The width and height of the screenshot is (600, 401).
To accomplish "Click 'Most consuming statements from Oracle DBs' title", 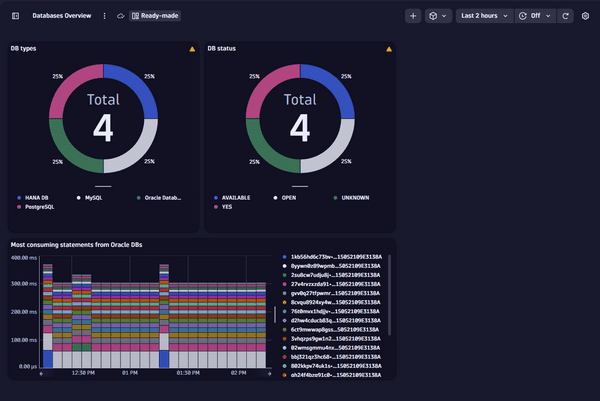I will [77, 245].
